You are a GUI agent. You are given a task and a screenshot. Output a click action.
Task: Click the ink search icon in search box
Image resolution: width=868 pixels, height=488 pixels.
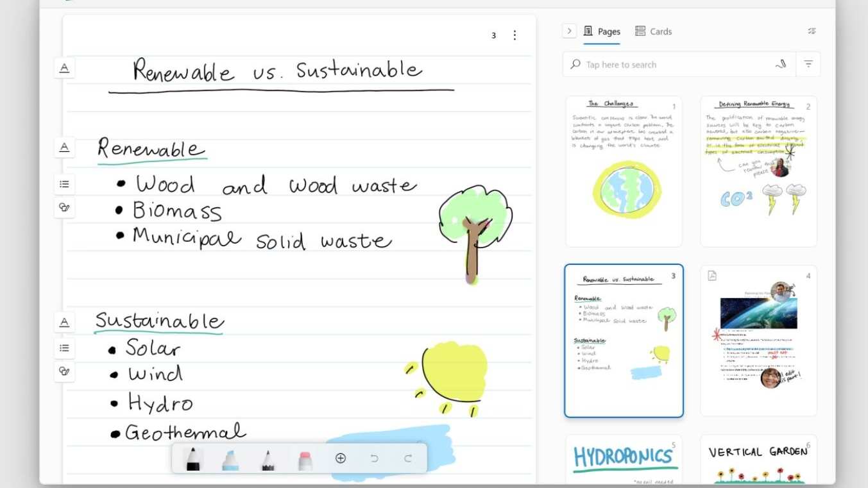[x=781, y=64]
